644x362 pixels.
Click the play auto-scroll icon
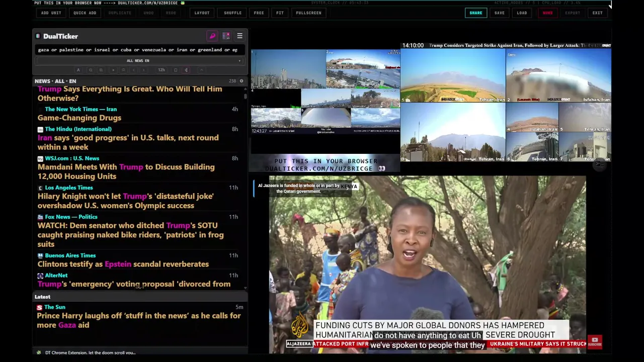click(113, 70)
